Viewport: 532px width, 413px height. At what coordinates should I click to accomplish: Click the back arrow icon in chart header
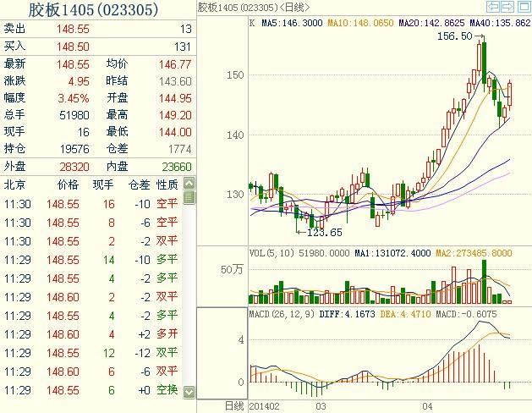tap(493, 8)
